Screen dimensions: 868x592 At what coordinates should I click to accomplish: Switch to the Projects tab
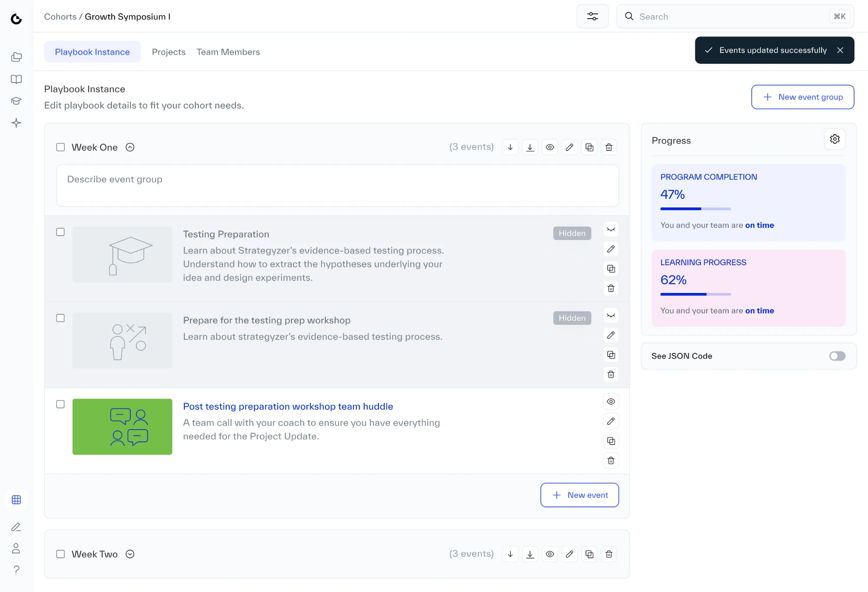(169, 52)
